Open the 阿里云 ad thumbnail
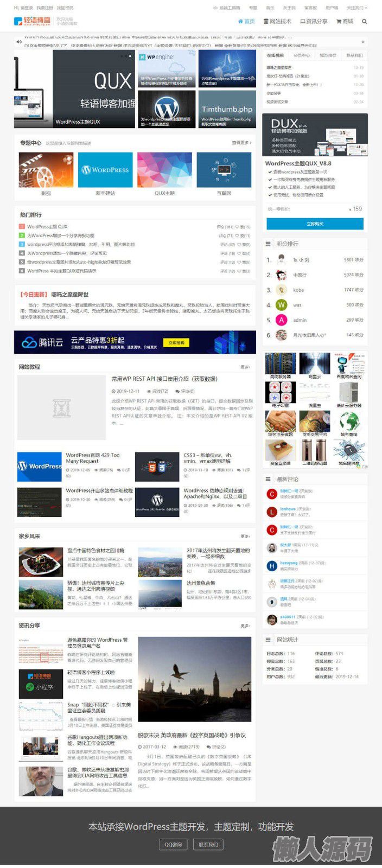382x868 pixels. (x=315, y=363)
